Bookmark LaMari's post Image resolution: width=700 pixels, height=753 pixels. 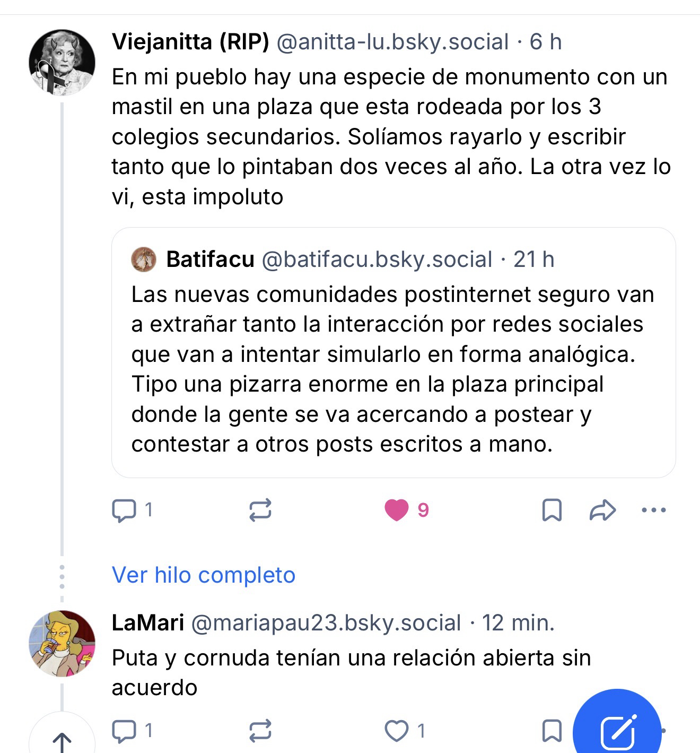552,731
